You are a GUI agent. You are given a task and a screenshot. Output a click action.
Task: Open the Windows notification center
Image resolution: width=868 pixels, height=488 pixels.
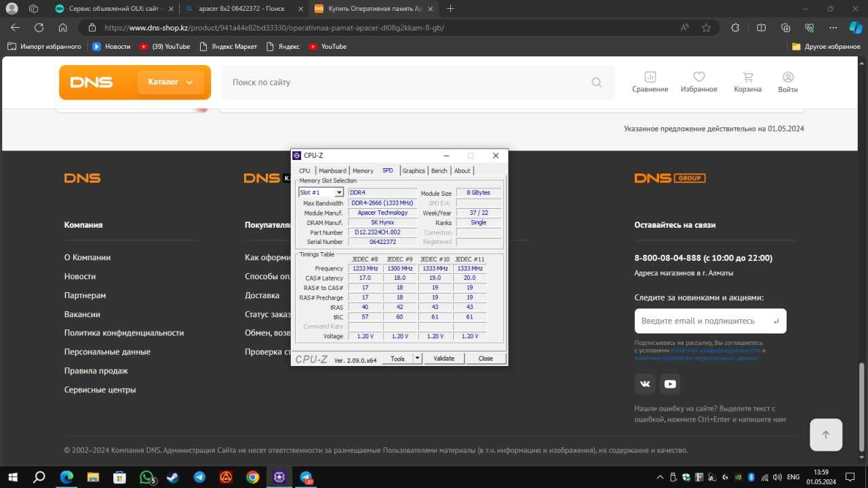pos(850,477)
